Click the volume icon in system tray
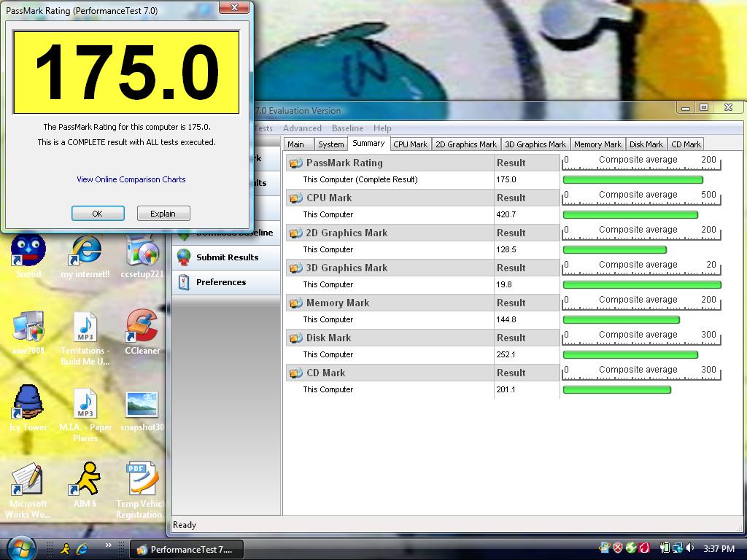Image resolution: width=747 pixels, height=560 pixels. pos(690,548)
